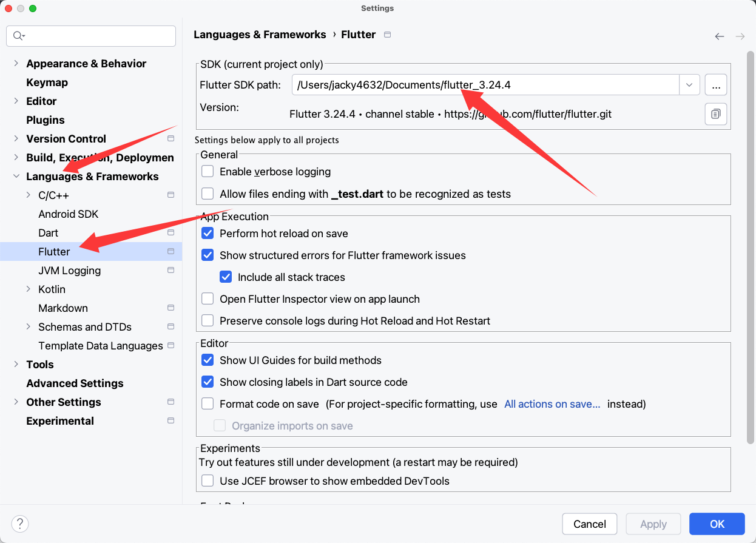Click the back navigation arrow
This screenshot has height=543, width=756.
pyautogui.click(x=719, y=36)
